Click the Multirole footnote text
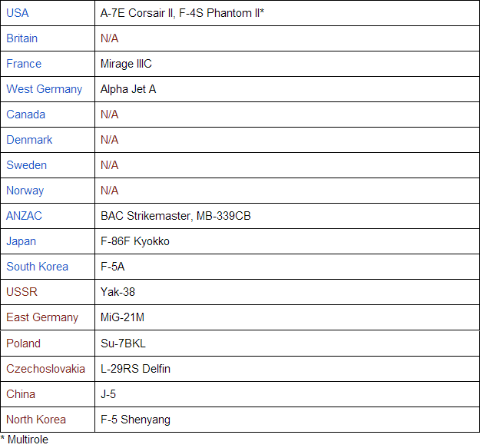 (x=25, y=440)
